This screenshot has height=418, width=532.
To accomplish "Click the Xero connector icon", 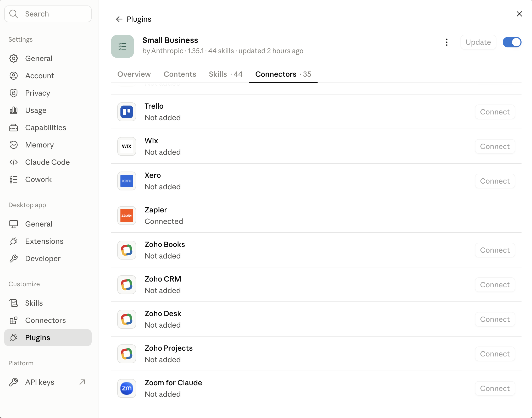I will 127,181.
